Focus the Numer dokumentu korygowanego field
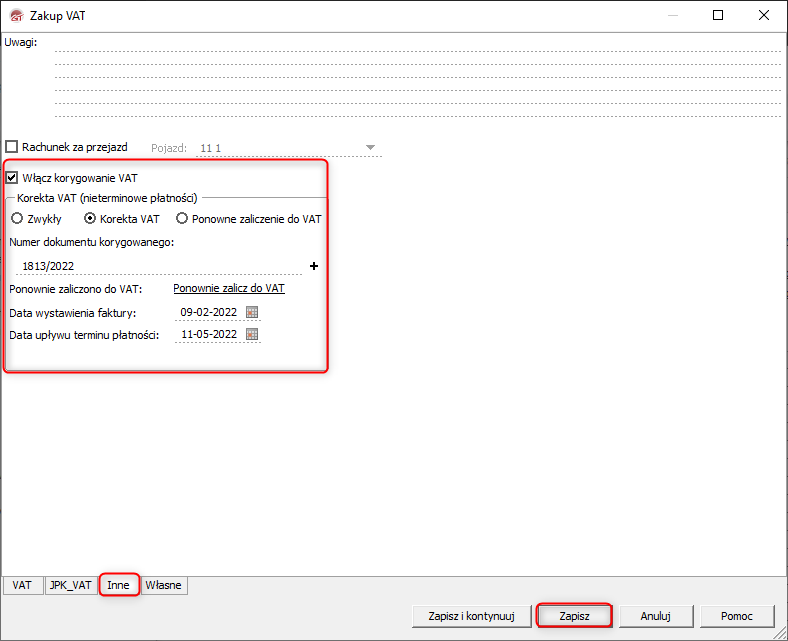The width and height of the screenshot is (788, 641). [159, 266]
